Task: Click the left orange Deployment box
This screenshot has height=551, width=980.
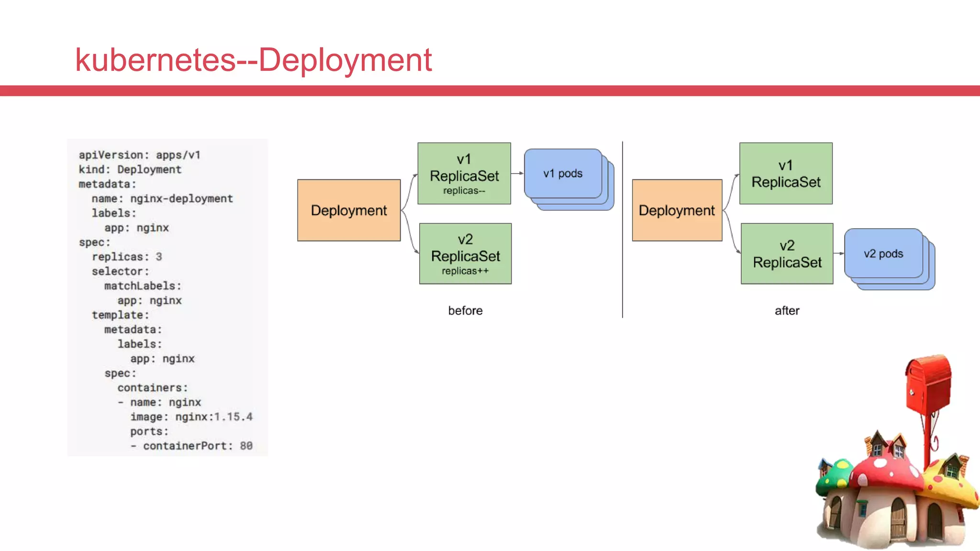Action: point(349,210)
